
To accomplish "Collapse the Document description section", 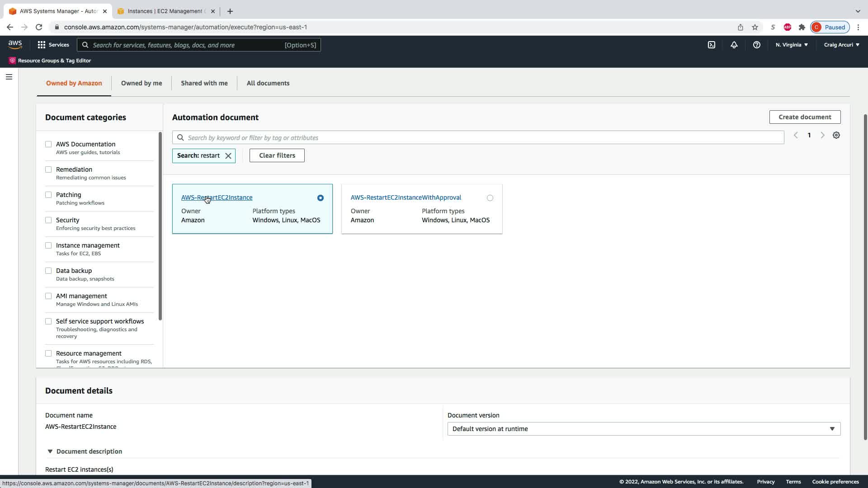I will click(50, 451).
